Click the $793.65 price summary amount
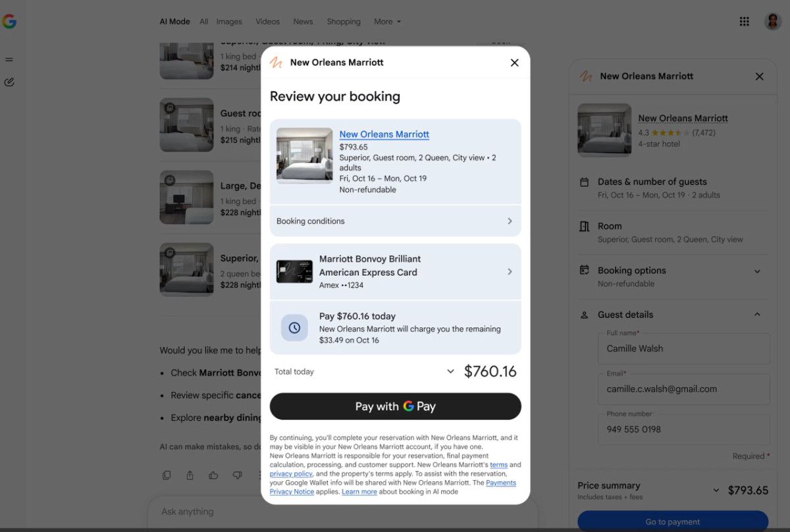Image resolution: width=790 pixels, height=532 pixels. click(748, 491)
